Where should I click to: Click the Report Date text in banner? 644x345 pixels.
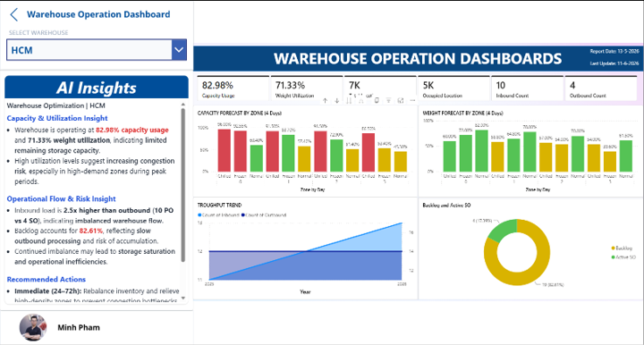tap(614, 52)
